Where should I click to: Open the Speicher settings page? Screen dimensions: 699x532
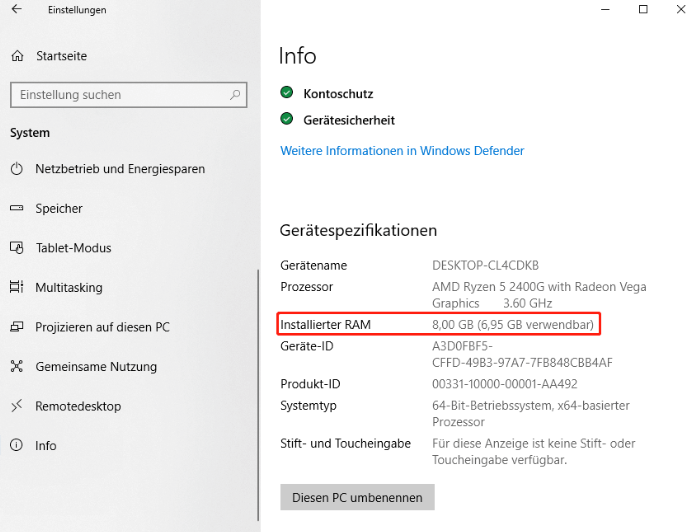[x=59, y=209]
